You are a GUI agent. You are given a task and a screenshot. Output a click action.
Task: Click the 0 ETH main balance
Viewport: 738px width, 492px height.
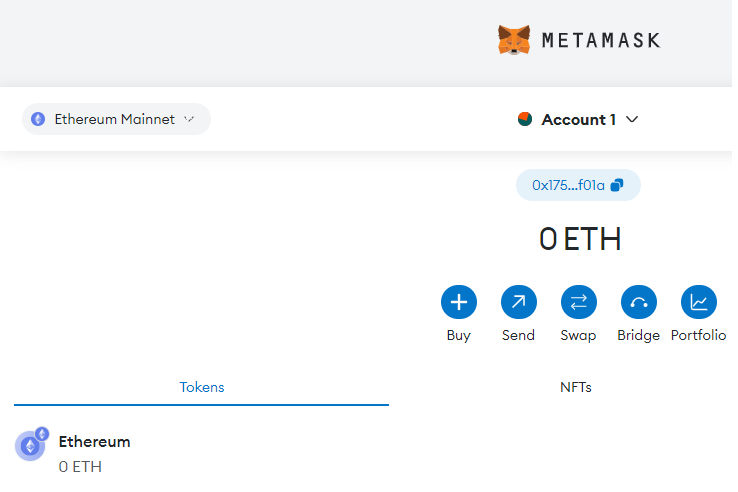pyautogui.click(x=580, y=239)
